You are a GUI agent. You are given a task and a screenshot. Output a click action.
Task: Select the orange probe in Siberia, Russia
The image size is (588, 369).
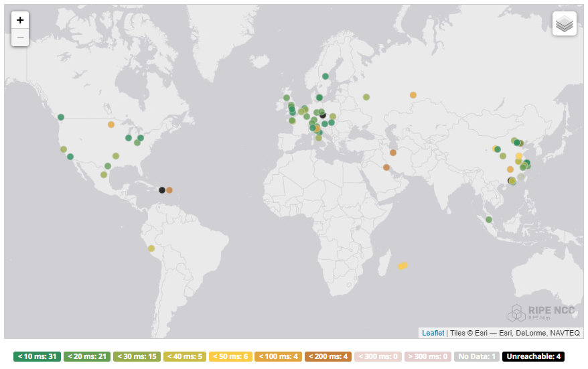pyautogui.click(x=413, y=95)
